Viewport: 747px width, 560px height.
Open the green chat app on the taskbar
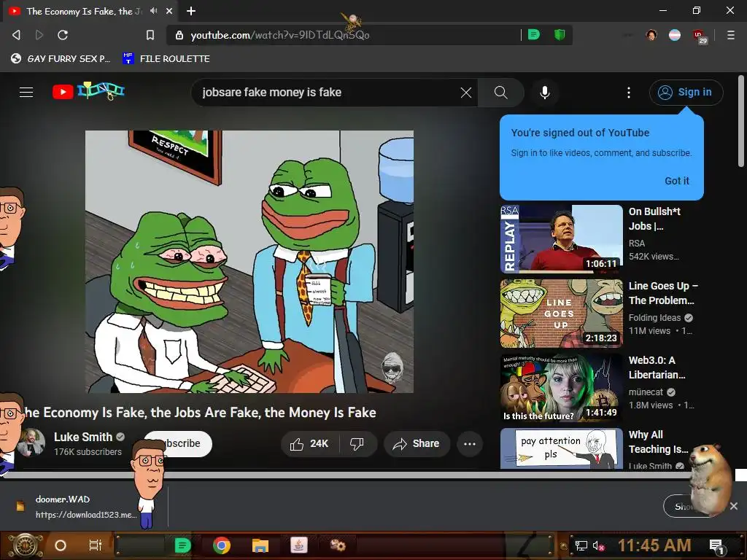[182, 545]
